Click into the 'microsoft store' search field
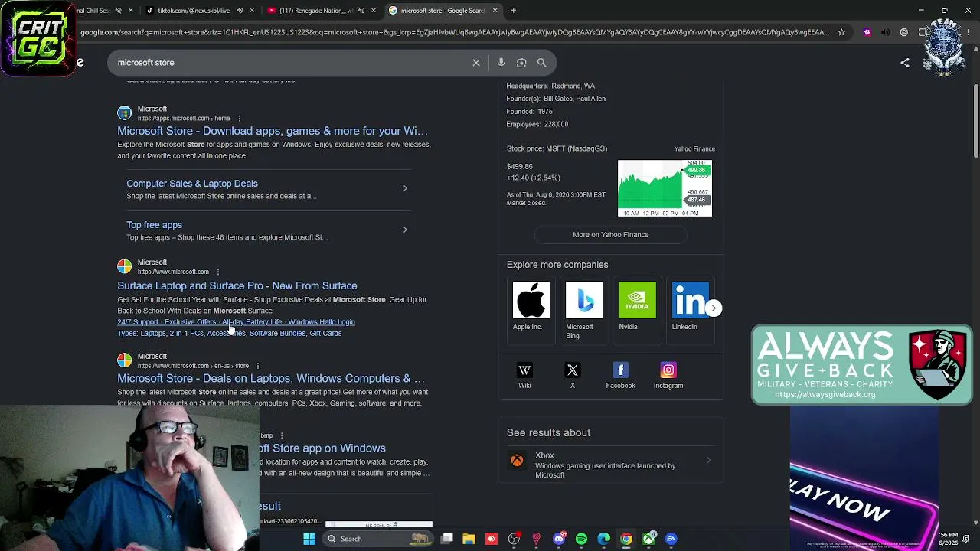The width and height of the screenshot is (980, 551). [x=291, y=63]
